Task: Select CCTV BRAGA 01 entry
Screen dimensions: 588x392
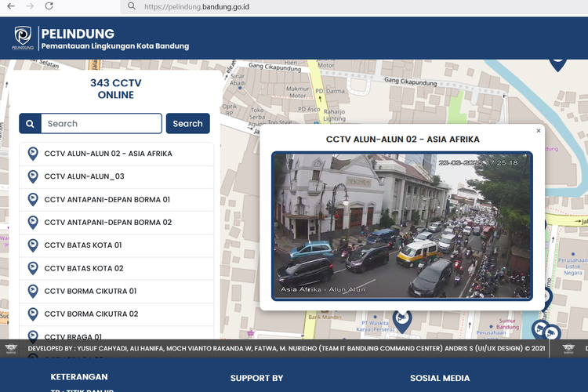Action: [x=117, y=334]
